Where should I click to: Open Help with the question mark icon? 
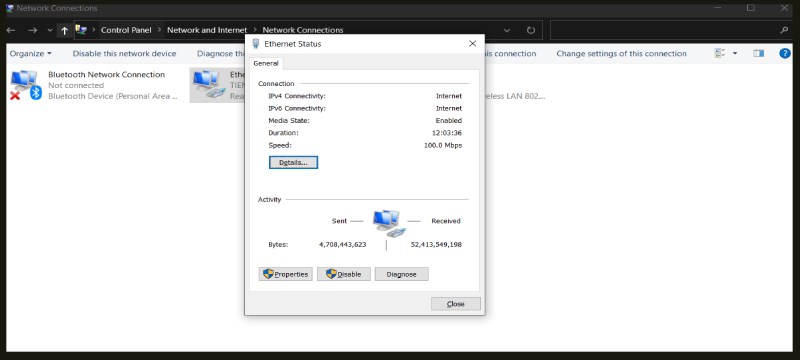pyautogui.click(x=785, y=54)
